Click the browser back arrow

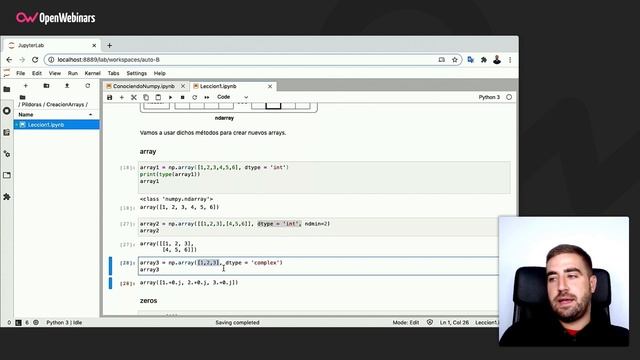pos(9,60)
